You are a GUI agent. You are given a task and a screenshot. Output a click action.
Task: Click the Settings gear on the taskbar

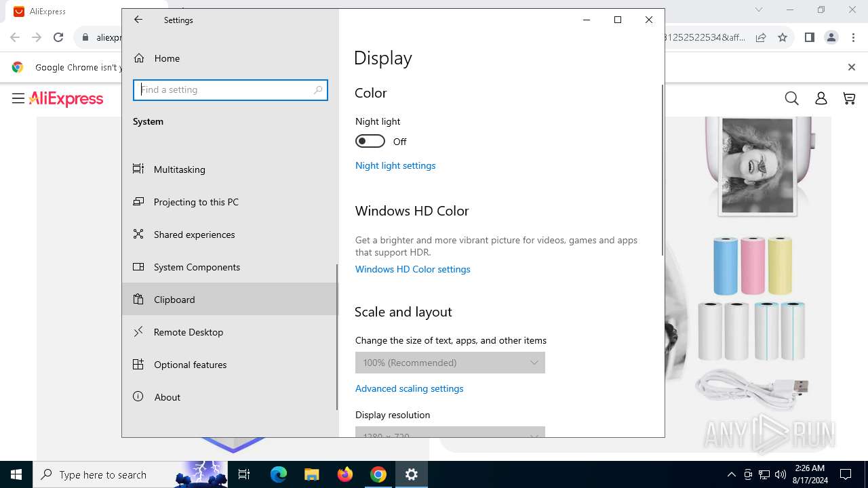(412, 474)
